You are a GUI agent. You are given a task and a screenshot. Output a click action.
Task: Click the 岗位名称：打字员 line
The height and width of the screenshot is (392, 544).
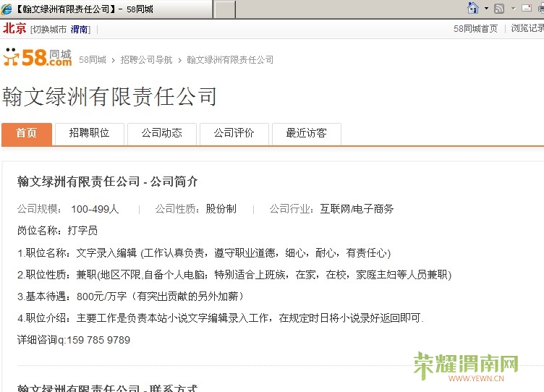pyautogui.click(x=57, y=231)
